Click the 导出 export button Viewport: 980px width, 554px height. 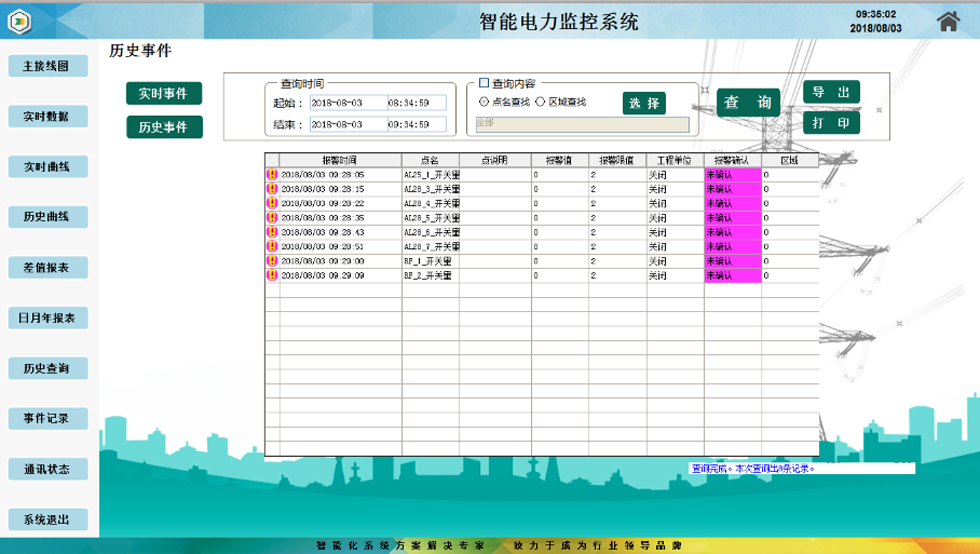(x=831, y=92)
